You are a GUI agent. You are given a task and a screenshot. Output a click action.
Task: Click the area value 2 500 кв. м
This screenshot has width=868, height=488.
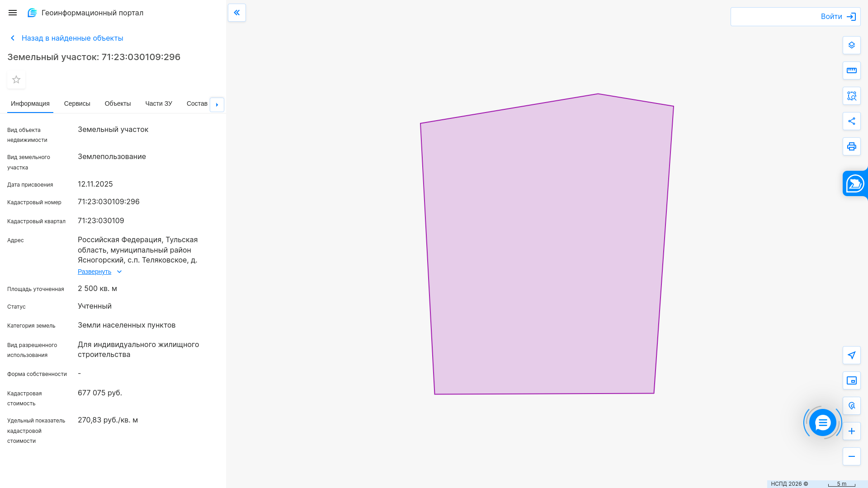(x=97, y=288)
